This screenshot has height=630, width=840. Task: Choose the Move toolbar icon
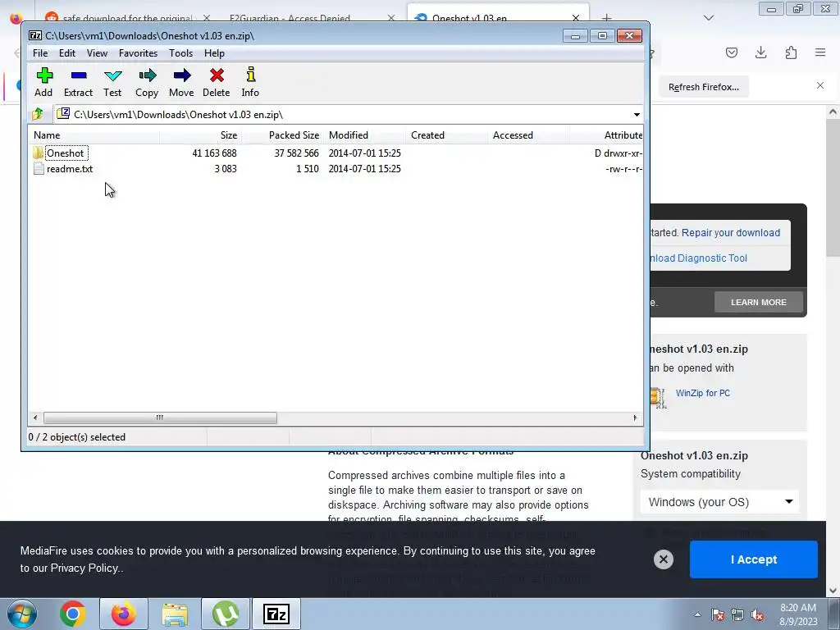point(181,81)
